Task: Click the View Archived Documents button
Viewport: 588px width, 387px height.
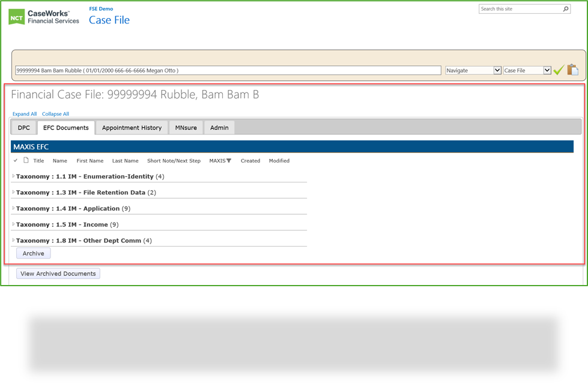Action: coord(58,273)
